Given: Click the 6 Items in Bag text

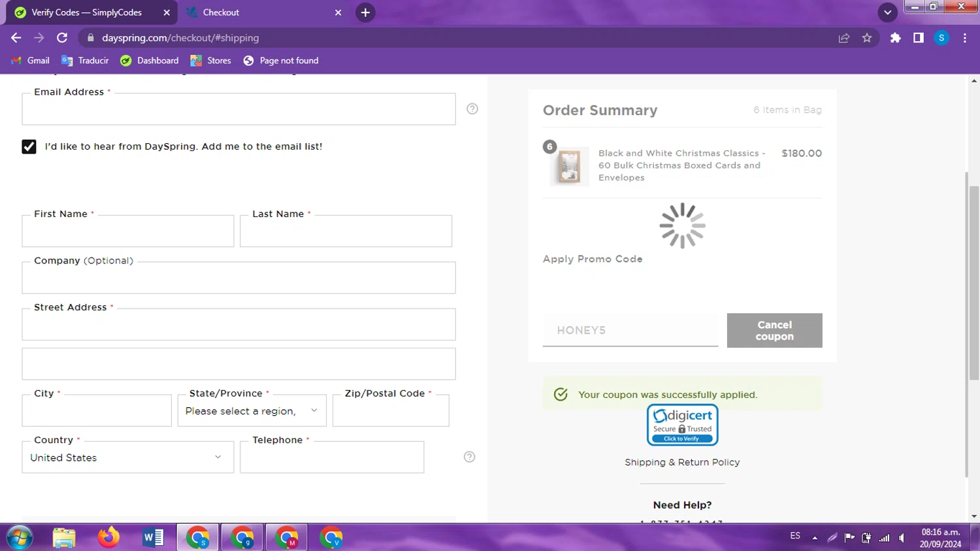Looking at the screenshot, I should click(x=787, y=110).
